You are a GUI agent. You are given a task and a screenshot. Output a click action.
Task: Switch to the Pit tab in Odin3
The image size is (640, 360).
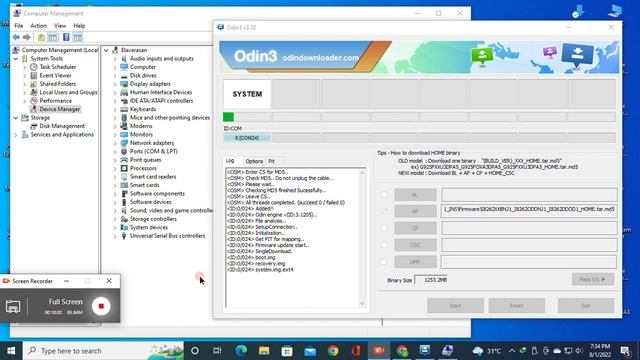(x=271, y=161)
